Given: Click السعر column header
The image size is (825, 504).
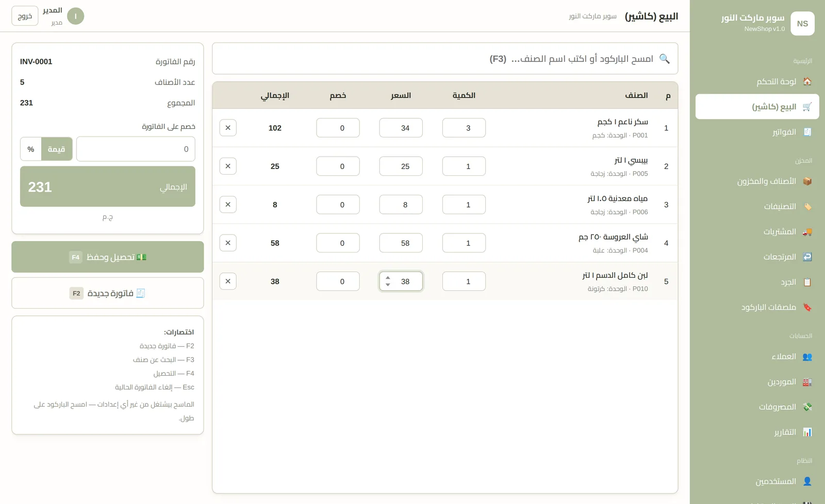Looking at the screenshot, I should click(x=401, y=95).
